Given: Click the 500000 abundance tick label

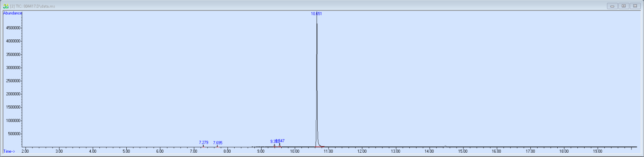Looking at the screenshot, I should coord(14,134).
